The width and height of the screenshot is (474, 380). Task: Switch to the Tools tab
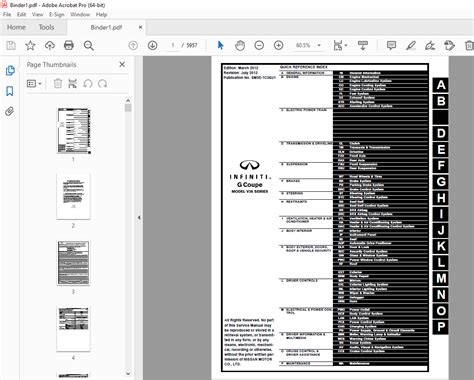(x=46, y=27)
